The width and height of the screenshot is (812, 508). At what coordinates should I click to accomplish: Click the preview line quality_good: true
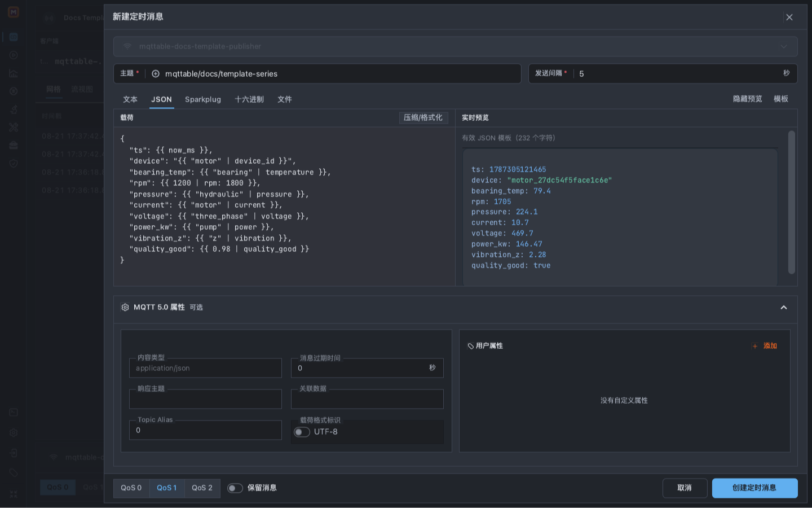(x=511, y=265)
